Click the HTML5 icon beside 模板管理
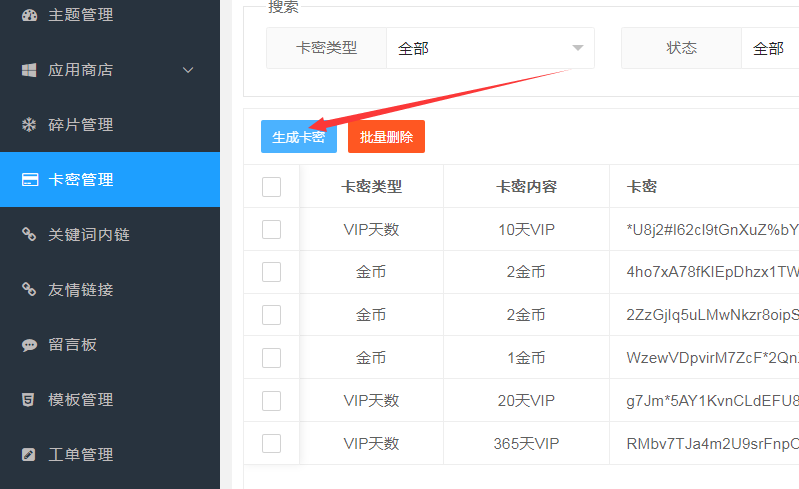 [29, 400]
